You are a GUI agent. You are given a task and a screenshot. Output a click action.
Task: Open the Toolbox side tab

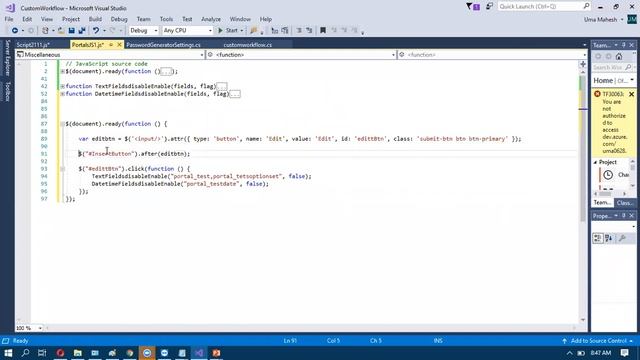tap(7, 91)
